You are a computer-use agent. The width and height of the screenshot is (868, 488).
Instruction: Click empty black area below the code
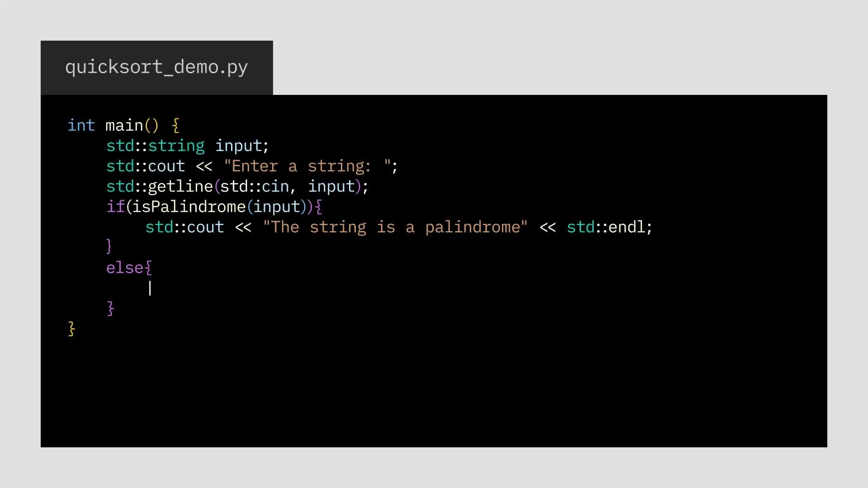pos(434,393)
